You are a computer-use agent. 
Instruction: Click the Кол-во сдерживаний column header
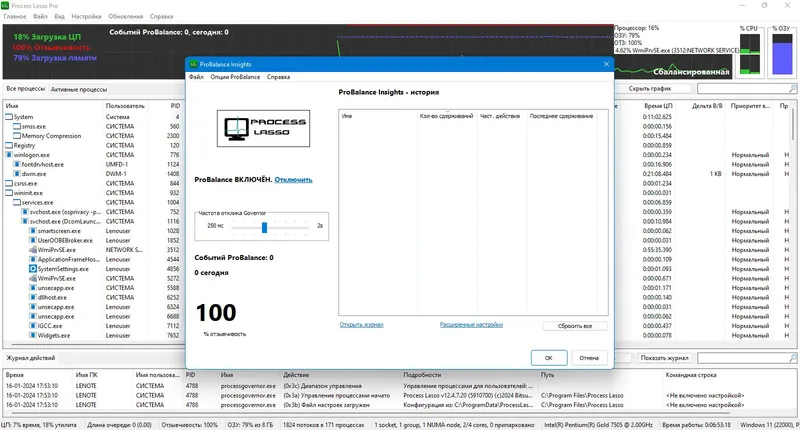(x=446, y=116)
